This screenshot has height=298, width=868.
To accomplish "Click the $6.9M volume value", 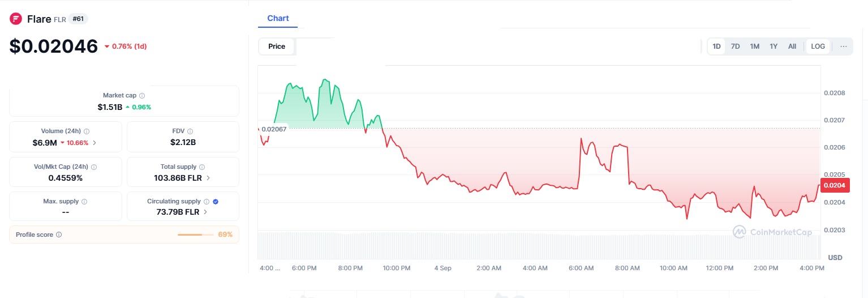I will [x=45, y=143].
